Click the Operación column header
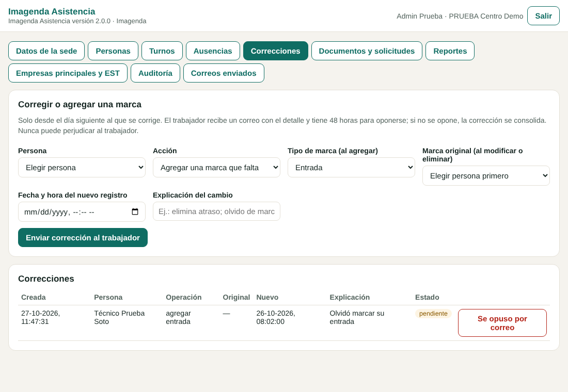 (x=184, y=297)
